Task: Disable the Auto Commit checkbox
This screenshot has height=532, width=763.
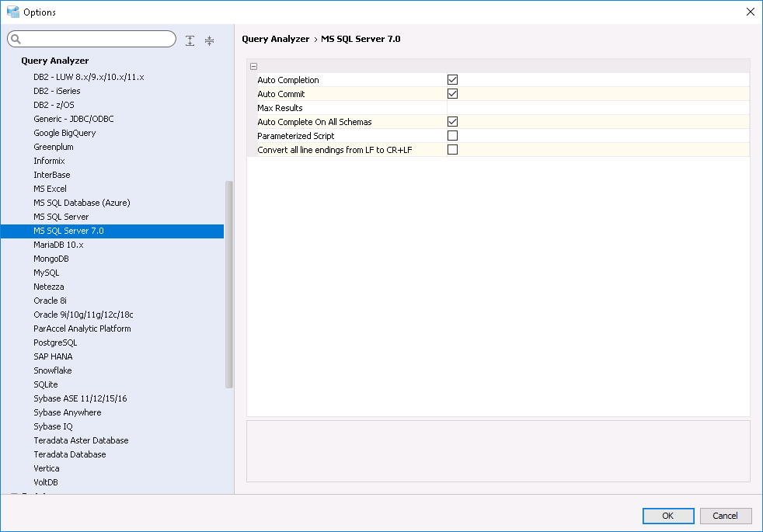Action: (x=452, y=94)
